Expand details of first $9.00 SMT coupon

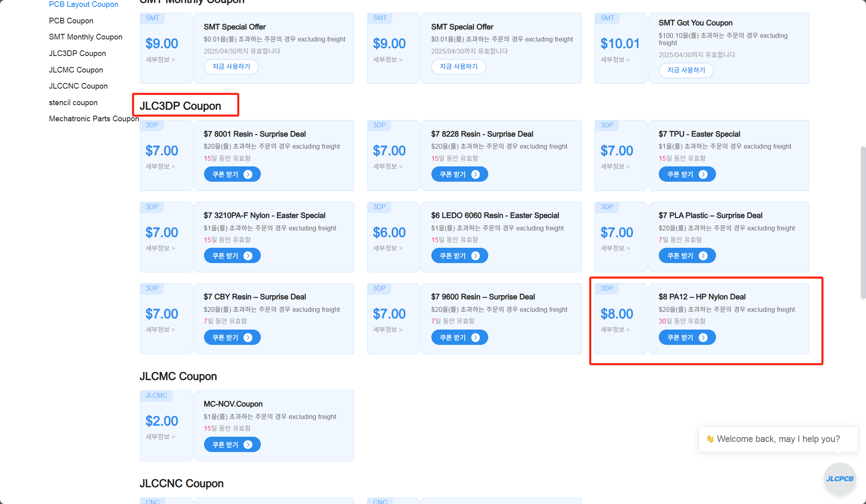coord(160,60)
